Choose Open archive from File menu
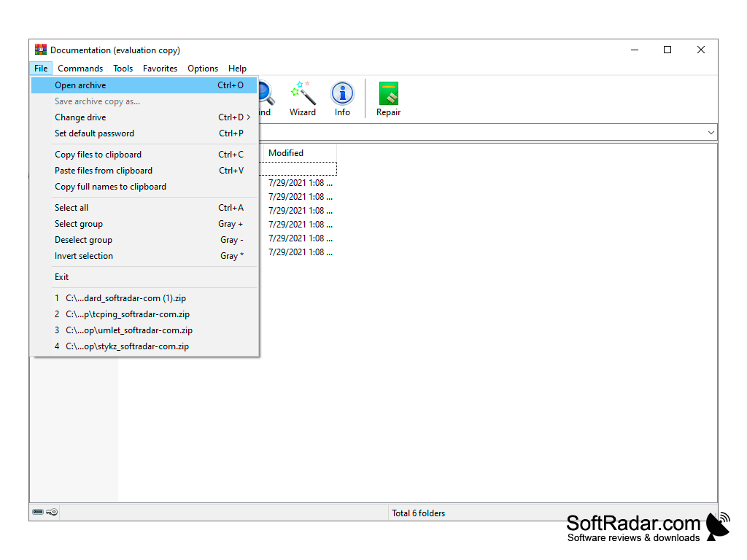Screen dimensions: 747x560 pos(80,85)
